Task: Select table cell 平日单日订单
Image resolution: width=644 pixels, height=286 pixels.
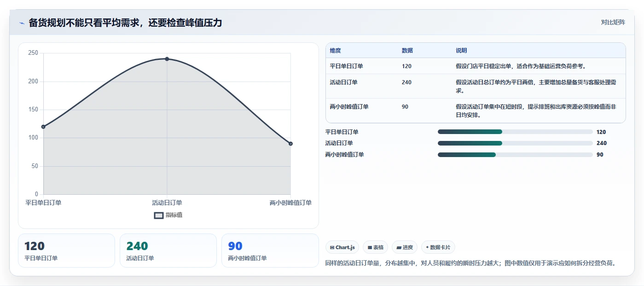Action: (346, 66)
